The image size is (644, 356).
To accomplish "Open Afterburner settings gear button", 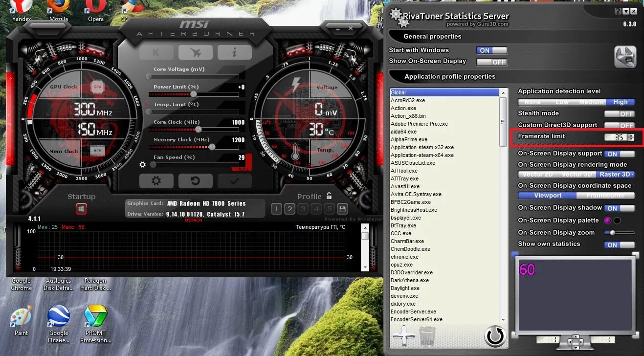I will [156, 181].
